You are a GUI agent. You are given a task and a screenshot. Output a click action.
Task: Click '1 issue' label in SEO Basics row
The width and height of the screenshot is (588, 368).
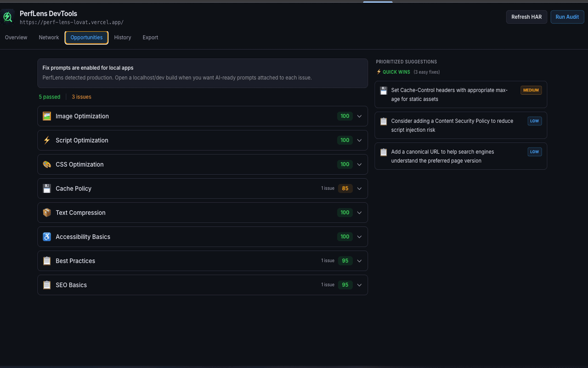click(x=328, y=285)
